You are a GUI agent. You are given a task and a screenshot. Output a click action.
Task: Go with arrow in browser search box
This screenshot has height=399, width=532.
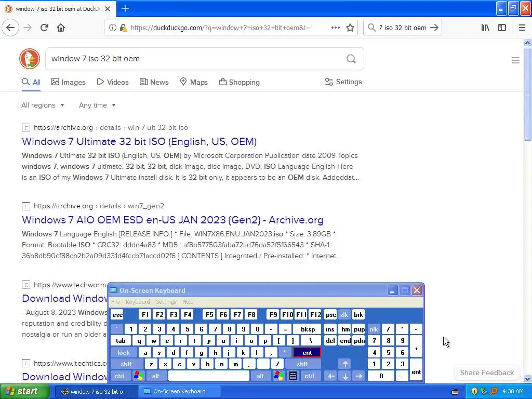(x=434, y=28)
